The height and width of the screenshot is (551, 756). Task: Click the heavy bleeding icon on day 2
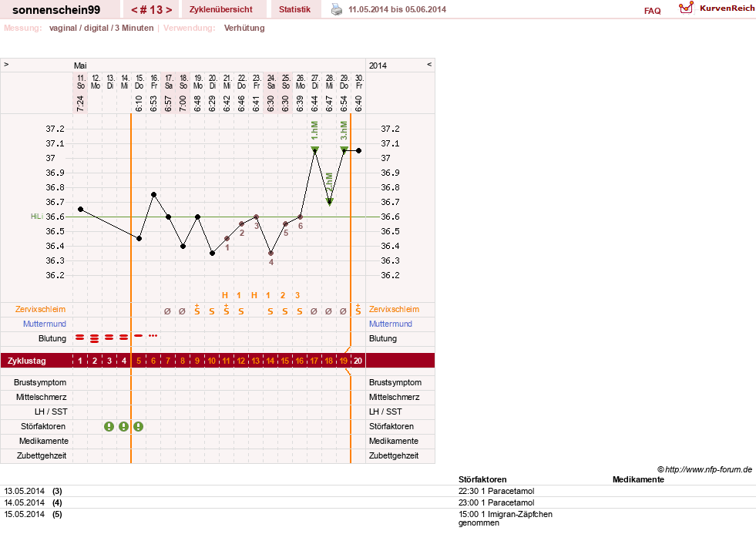tap(95, 338)
